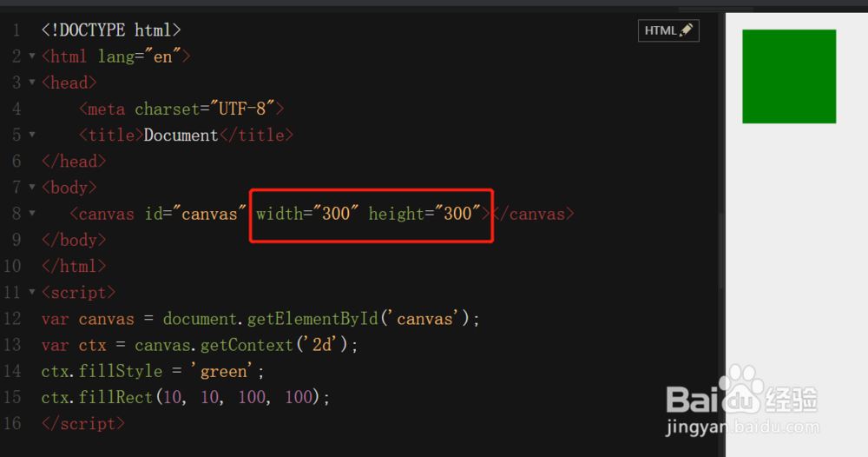Click the green square in the preview pane
This screenshot has width=868, height=457.
click(789, 76)
